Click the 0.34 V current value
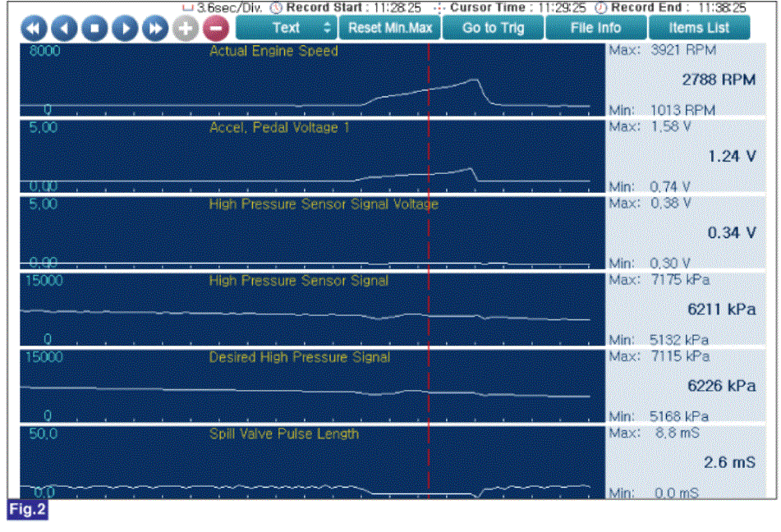Image resolution: width=781 pixels, height=532 pixels. pyautogui.click(x=732, y=232)
